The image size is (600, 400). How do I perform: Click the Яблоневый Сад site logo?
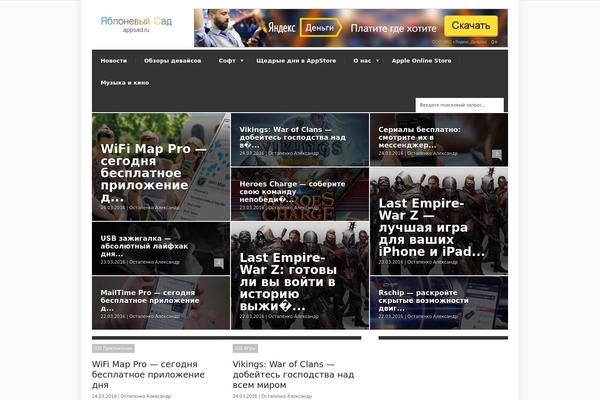point(136,24)
